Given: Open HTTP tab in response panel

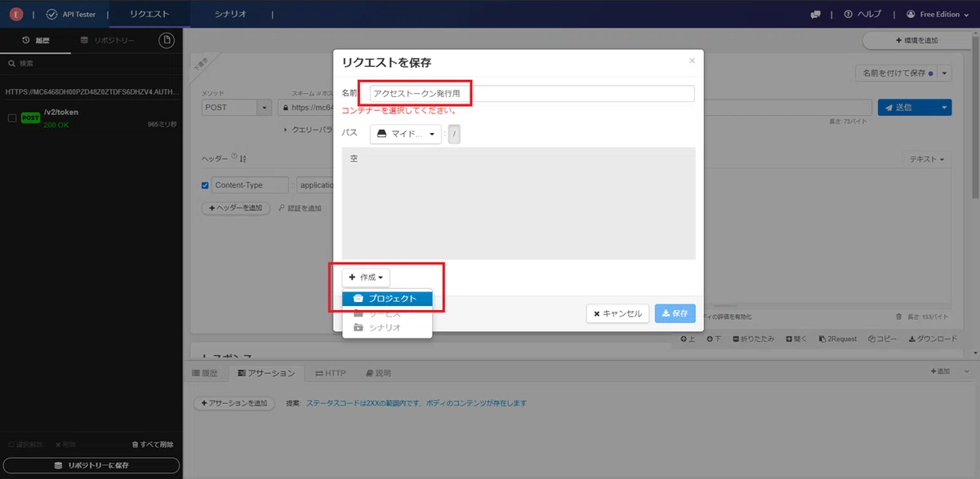Looking at the screenshot, I should click(331, 373).
